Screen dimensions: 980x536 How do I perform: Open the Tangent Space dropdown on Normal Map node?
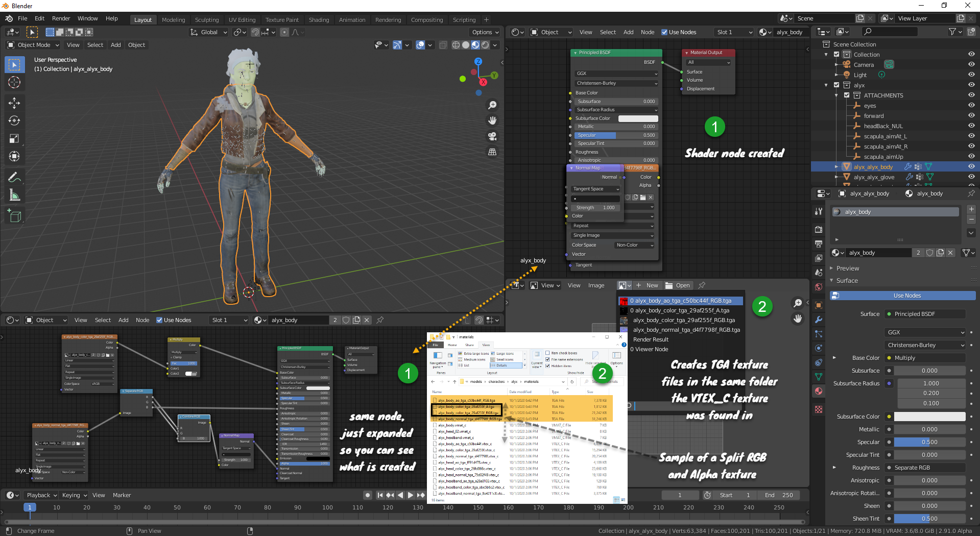click(x=596, y=189)
